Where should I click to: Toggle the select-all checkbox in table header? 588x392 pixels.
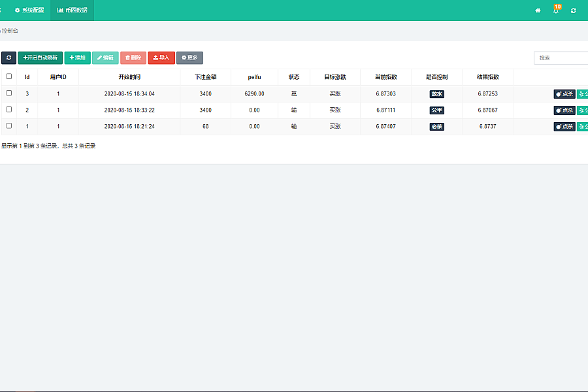pos(9,76)
